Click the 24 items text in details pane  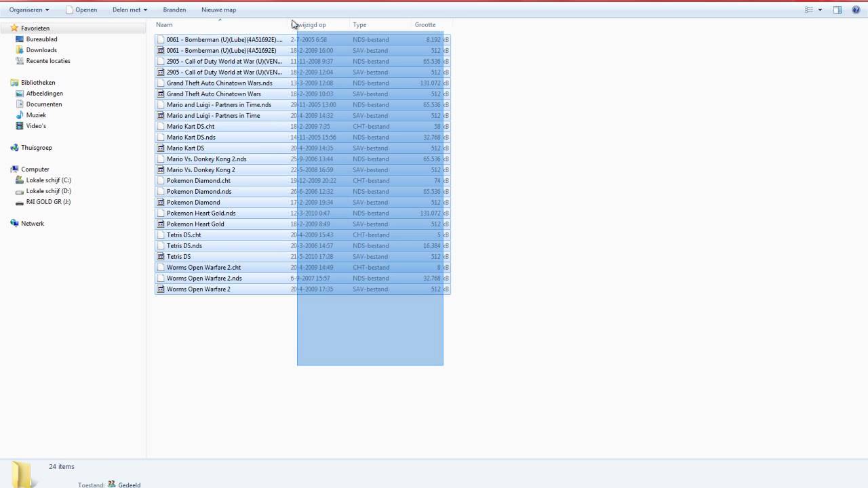tap(62, 466)
